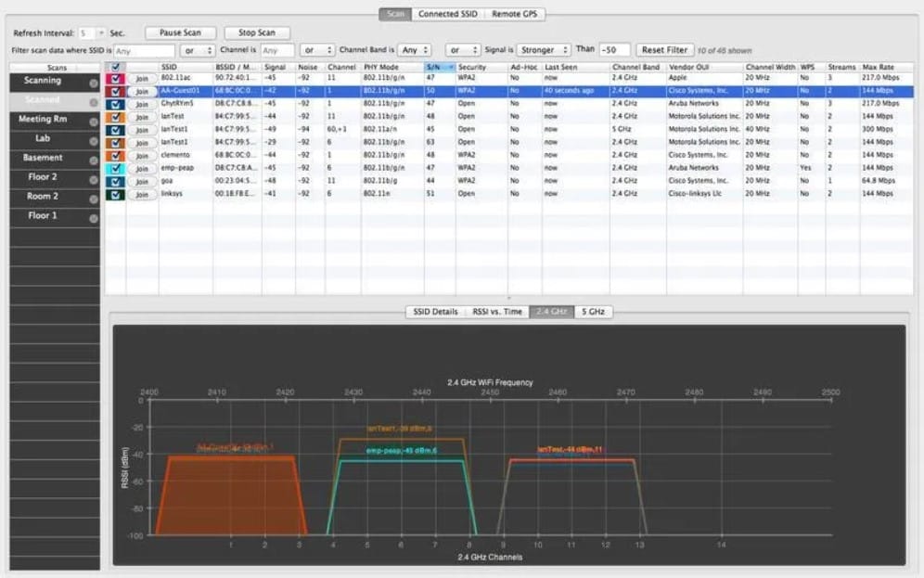This screenshot has width=924, height=578.
Task: Uncheck the 802.11ac network checkbox
Action: (115, 78)
